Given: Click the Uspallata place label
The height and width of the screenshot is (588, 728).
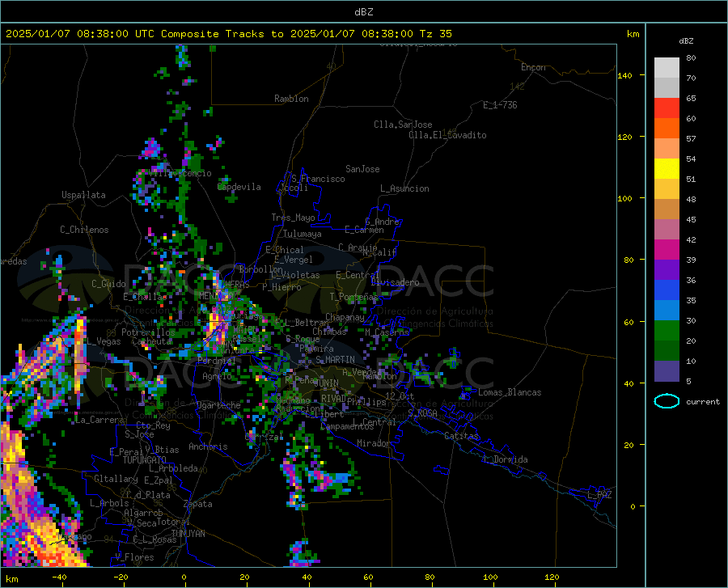Looking at the screenshot, I should (x=83, y=195).
